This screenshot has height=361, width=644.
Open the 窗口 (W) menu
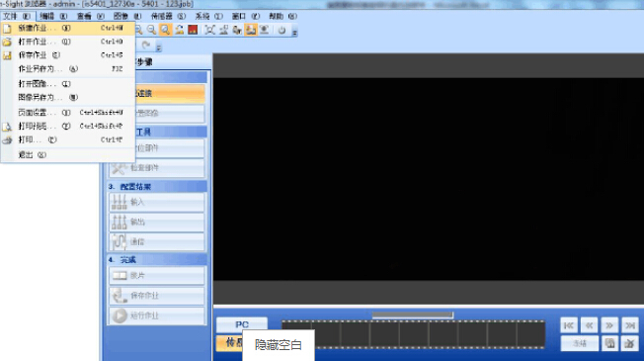point(246,16)
